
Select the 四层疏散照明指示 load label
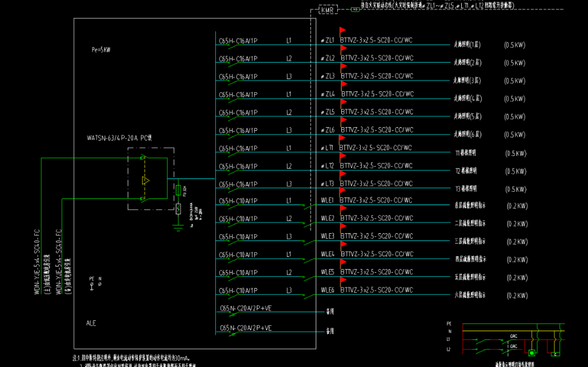[x=470, y=259]
